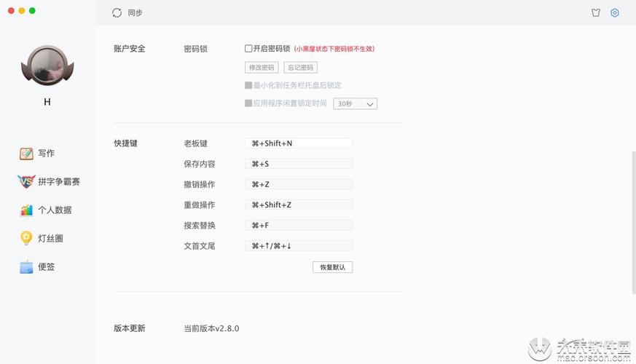
Task: Click the 拼字争霸赛 VS icon
Action: coord(26,182)
